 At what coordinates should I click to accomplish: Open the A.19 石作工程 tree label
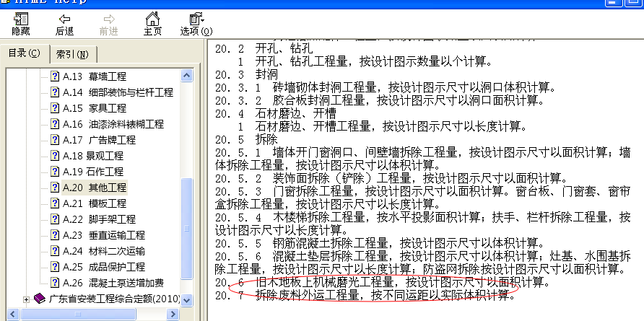pyautogui.click(x=93, y=172)
